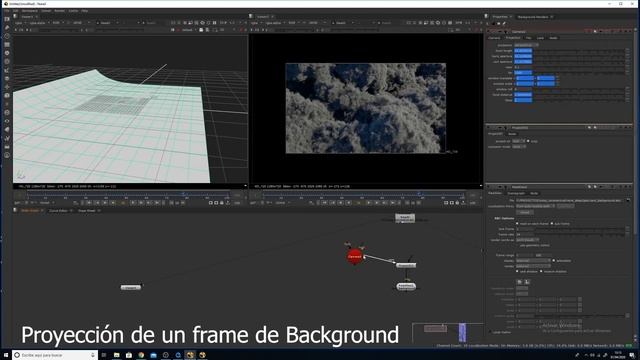Open File Explorer from the Windows taskbar
Image resolution: width=640 pixels, height=360 pixels.
[116, 355]
